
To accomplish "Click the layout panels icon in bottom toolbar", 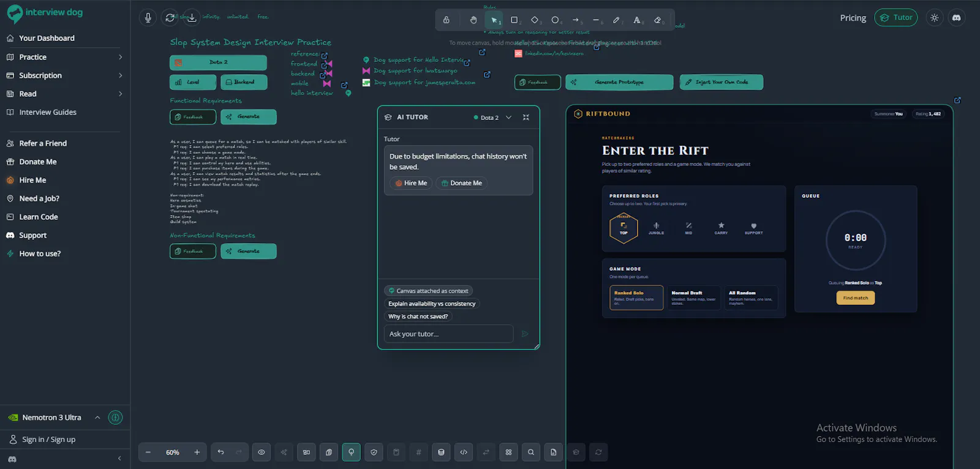I will coord(306,452).
